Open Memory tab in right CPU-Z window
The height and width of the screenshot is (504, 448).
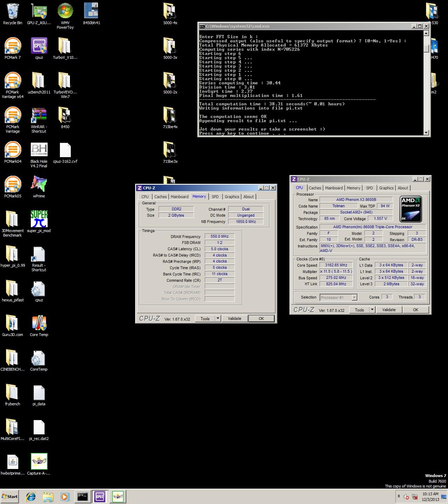tap(353, 188)
